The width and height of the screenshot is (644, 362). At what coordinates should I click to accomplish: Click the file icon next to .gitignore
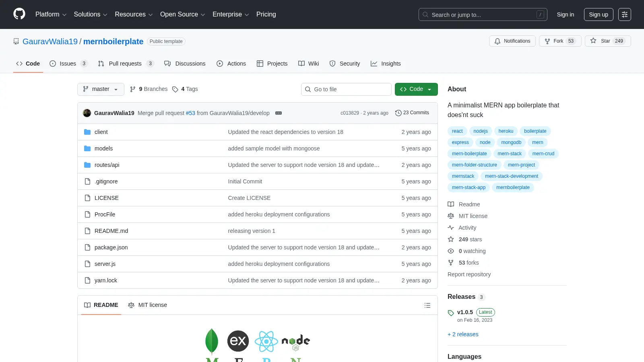coord(87,181)
